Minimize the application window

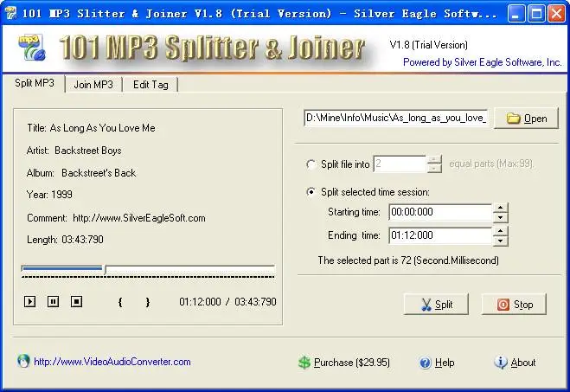point(516,14)
